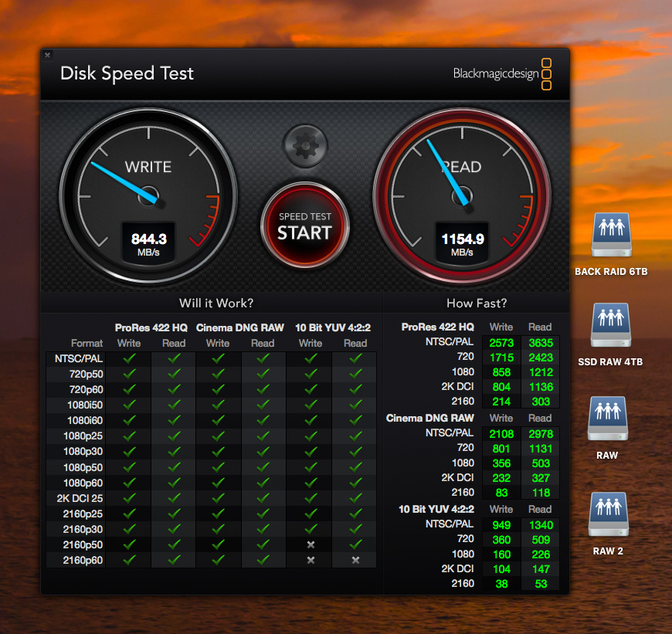
Task: Click ProRes 422 HQ read checkmark for 1080i60
Action: 174,420
